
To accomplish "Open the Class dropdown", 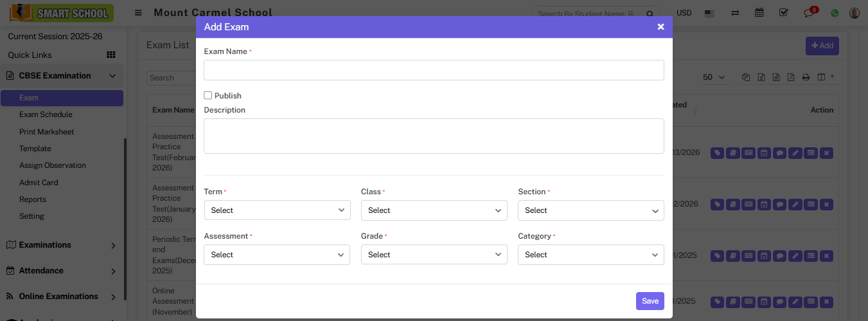I will tap(434, 210).
